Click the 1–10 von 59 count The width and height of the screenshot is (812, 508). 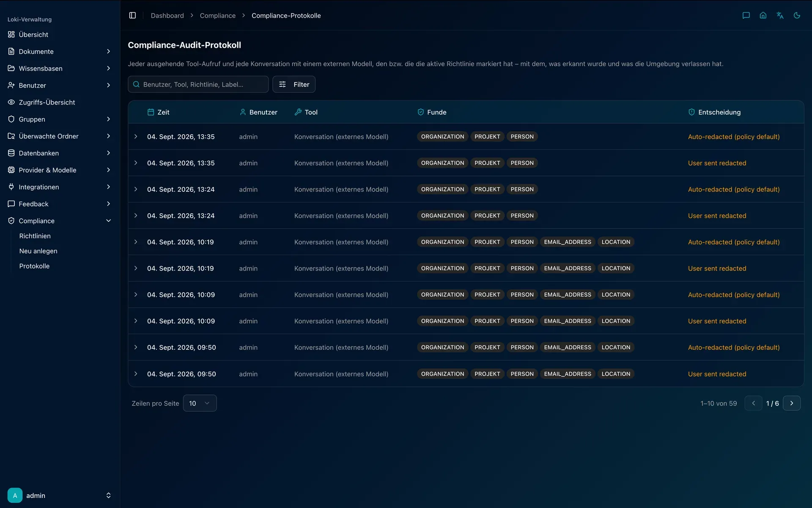pos(719,403)
